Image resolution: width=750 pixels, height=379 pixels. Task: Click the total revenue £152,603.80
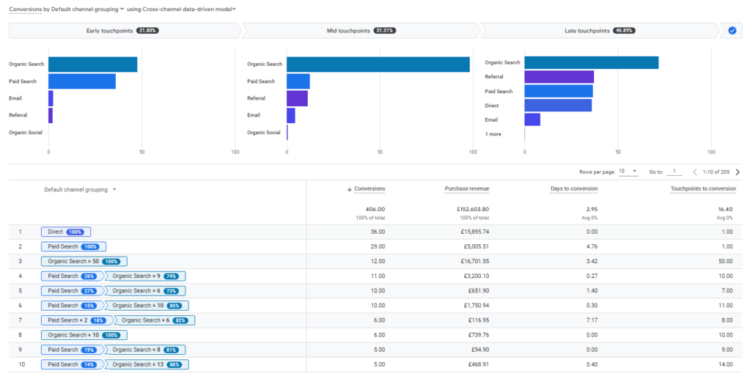pos(473,210)
